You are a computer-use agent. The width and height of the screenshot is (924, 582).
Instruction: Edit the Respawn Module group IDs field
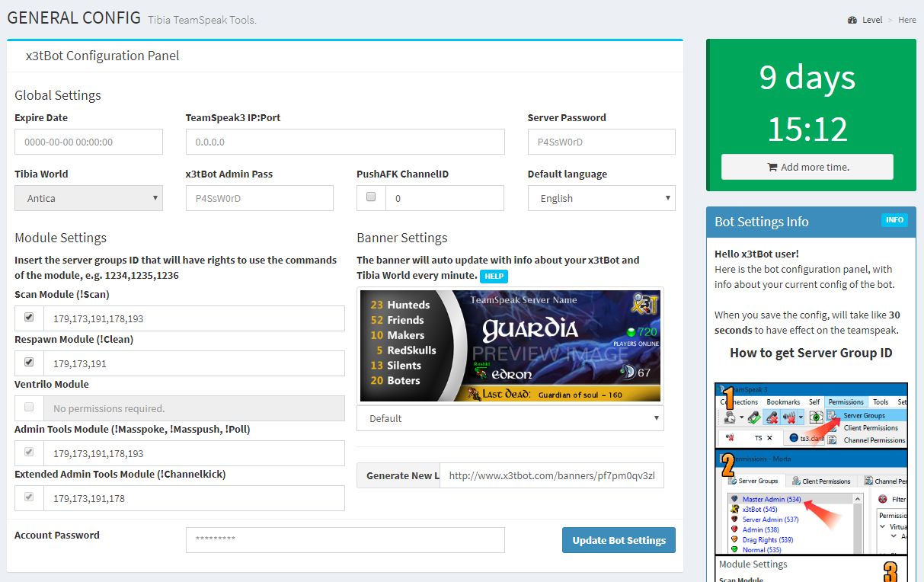[x=194, y=363]
